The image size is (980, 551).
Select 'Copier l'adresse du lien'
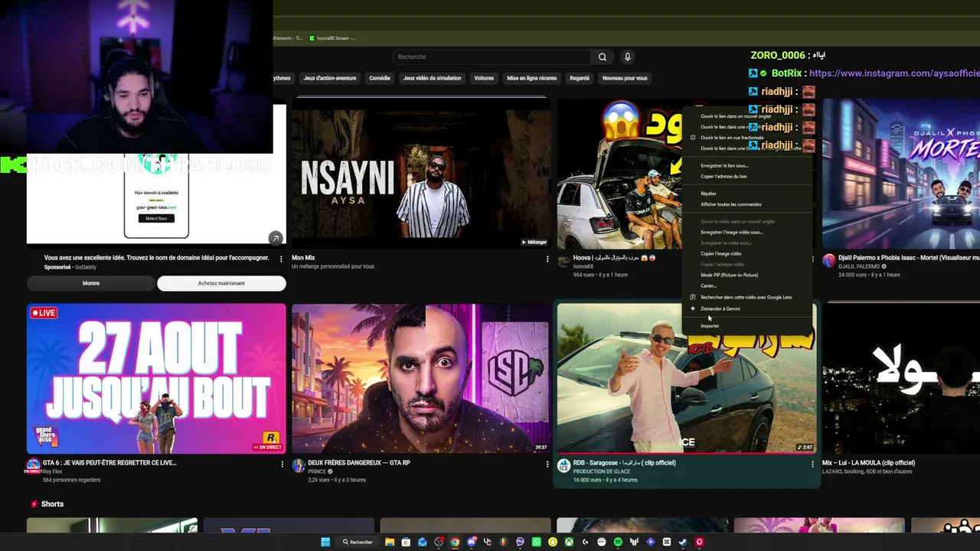click(724, 176)
